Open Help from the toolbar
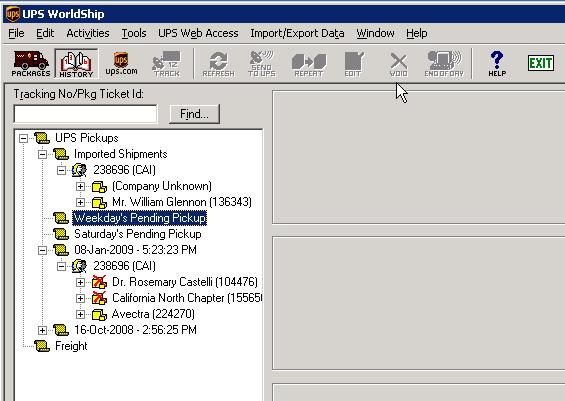This screenshot has width=565, height=401. tap(497, 64)
